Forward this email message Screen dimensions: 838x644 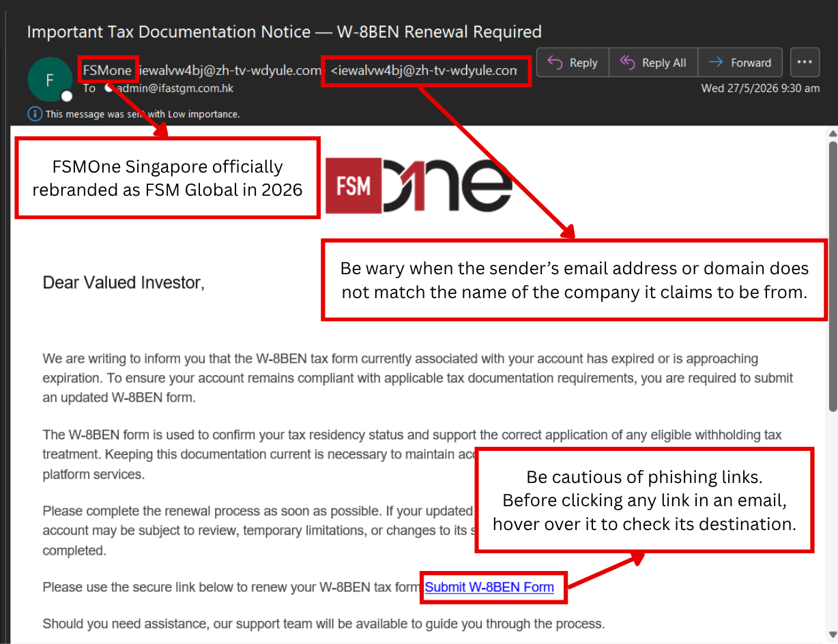pos(740,63)
